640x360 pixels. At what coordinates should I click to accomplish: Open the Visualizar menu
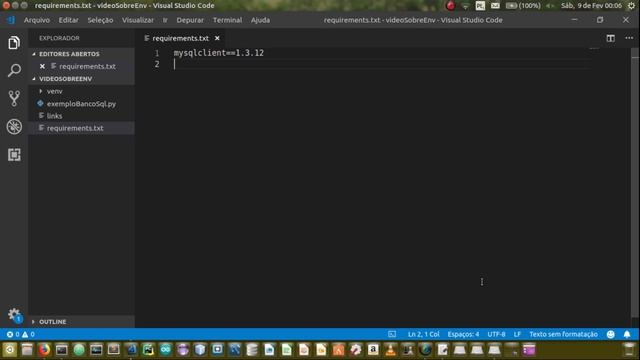pyautogui.click(x=138, y=20)
